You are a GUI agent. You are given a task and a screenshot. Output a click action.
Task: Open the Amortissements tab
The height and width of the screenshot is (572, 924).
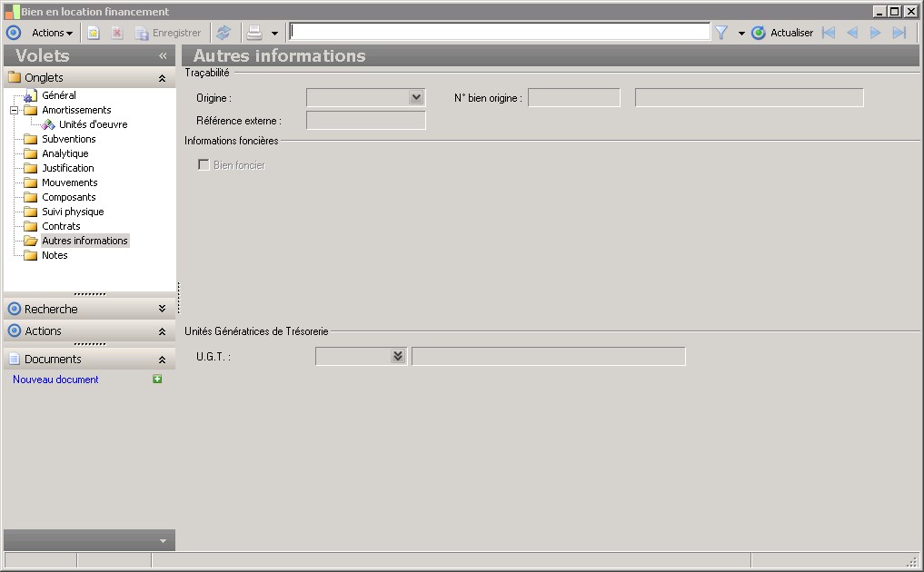point(76,110)
